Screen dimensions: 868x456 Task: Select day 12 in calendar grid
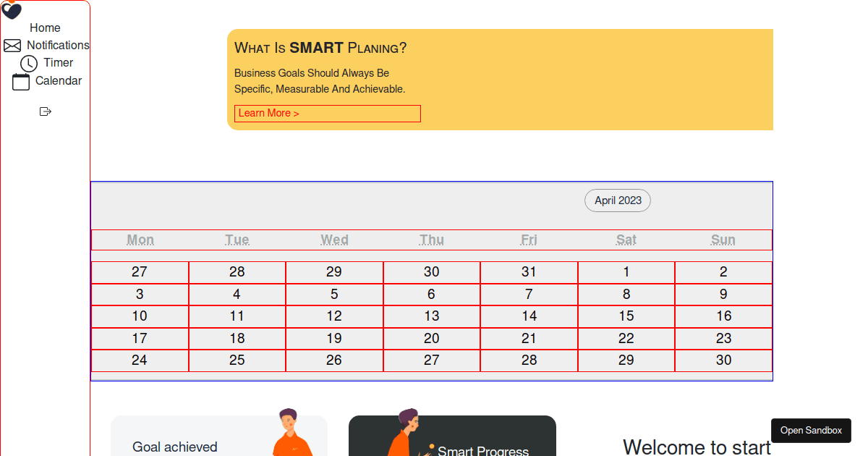tap(334, 316)
